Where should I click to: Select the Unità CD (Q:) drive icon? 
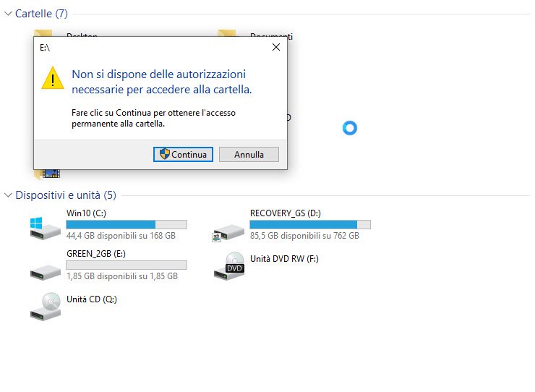coord(46,307)
